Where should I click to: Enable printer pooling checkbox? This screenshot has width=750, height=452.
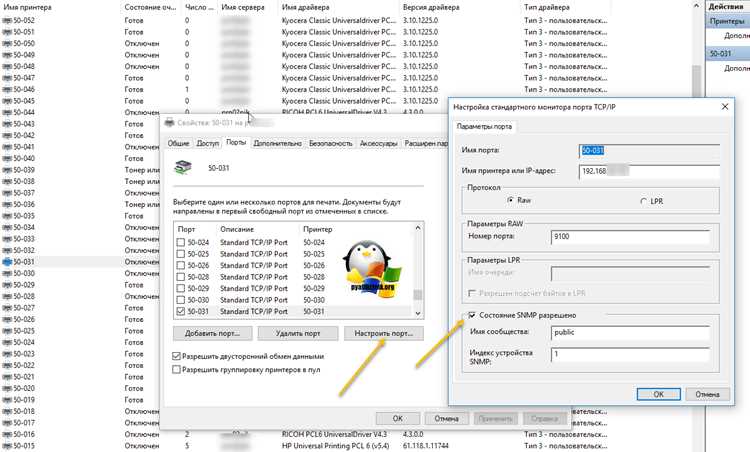pos(176,370)
